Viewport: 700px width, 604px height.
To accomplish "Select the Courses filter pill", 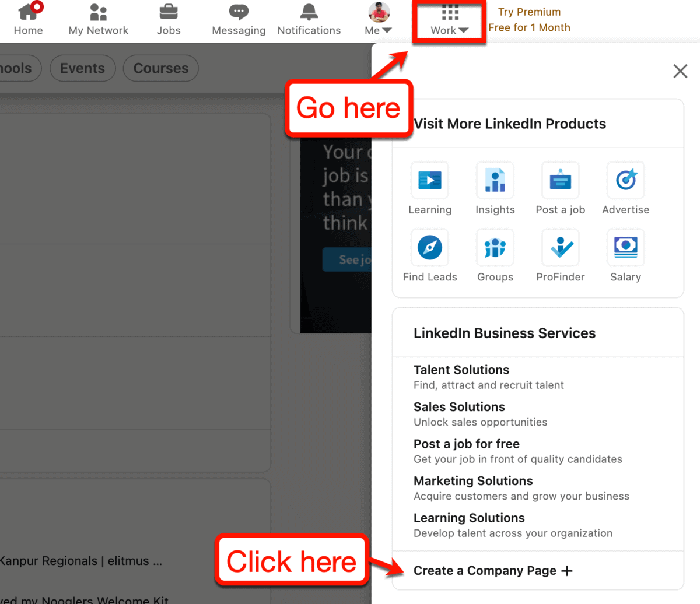I will coord(161,68).
